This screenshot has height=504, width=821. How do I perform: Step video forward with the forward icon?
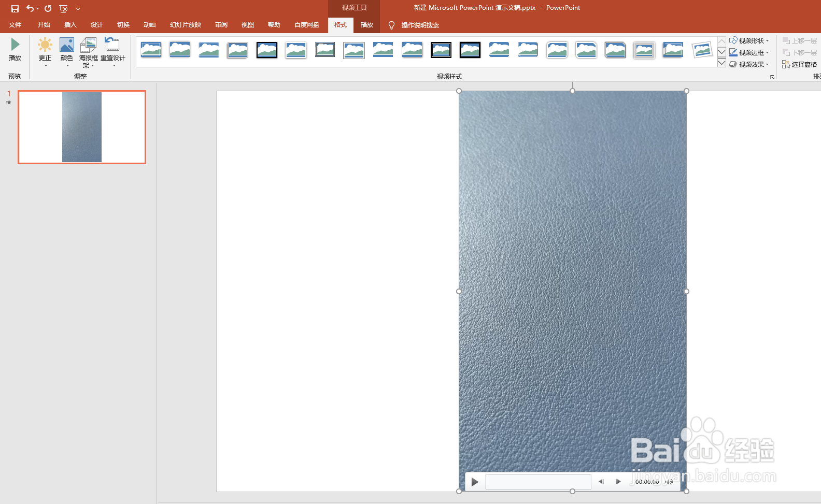point(618,482)
